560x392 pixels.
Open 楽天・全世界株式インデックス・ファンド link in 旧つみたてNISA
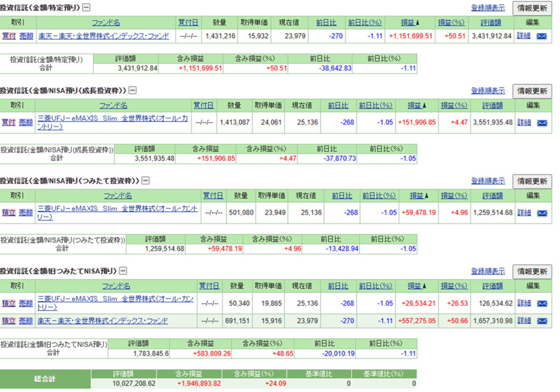(x=102, y=320)
